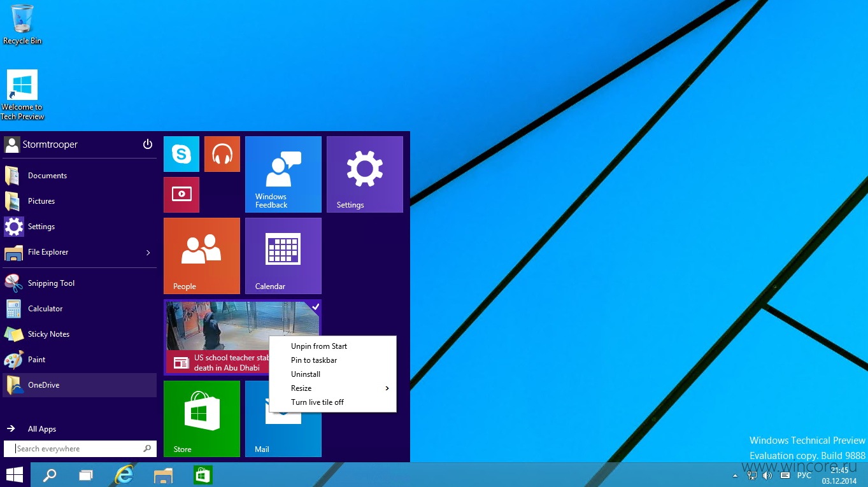The image size is (868, 487).
Task: Open the Video tile
Action: 181,195
